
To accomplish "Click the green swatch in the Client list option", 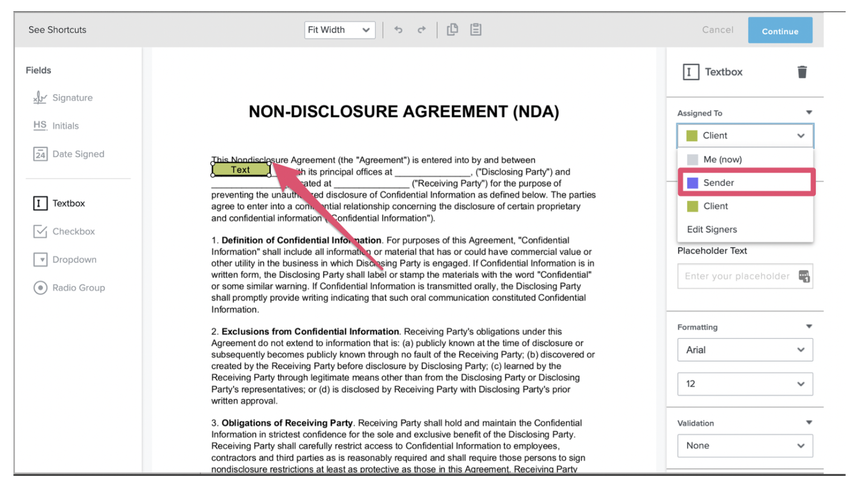I will point(693,206).
